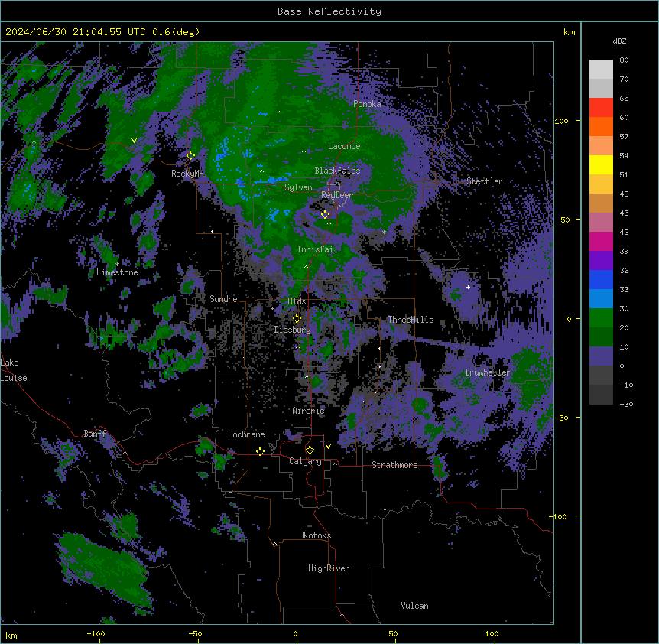Select the yellow V marker northwest of RockyMH
The height and width of the screenshot is (644, 659).
pyautogui.click(x=134, y=141)
